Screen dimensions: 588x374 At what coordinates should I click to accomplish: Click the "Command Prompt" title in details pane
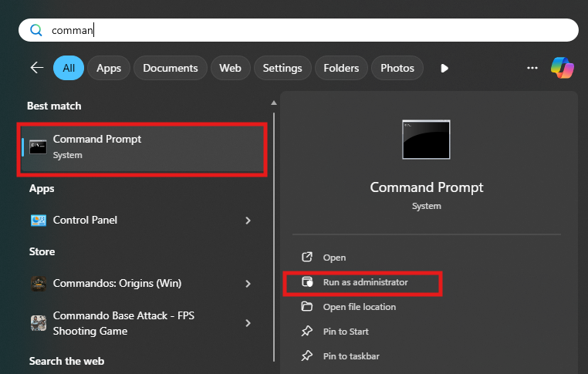point(427,187)
